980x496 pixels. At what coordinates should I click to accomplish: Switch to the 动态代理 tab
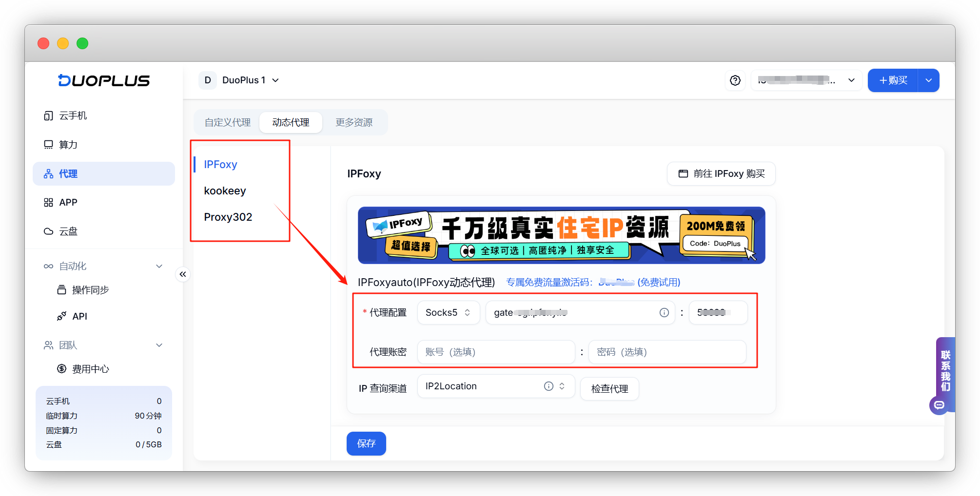pos(291,122)
